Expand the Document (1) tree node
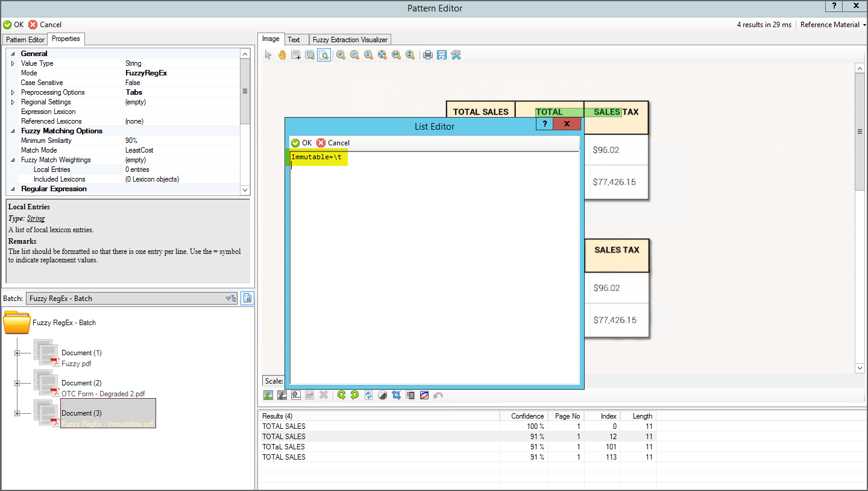This screenshot has width=868, height=491. (17, 353)
